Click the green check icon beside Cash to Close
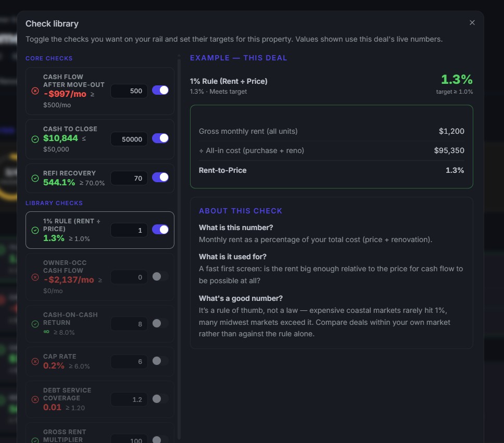Screen dimensions: 504x443 (35, 139)
